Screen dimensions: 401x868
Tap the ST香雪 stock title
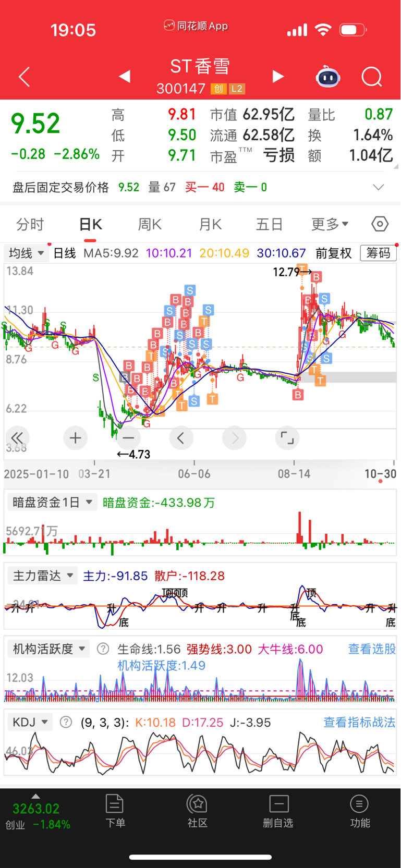tap(200, 66)
